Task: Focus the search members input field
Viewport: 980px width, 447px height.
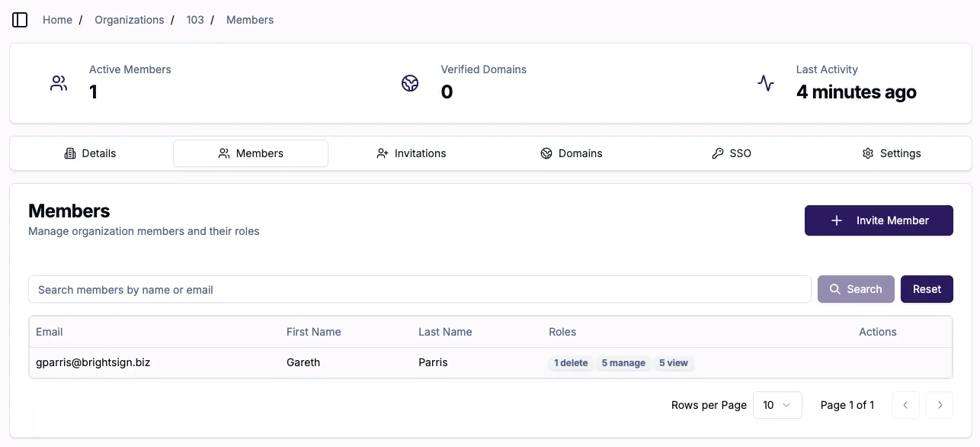Action: click(420, 289)
